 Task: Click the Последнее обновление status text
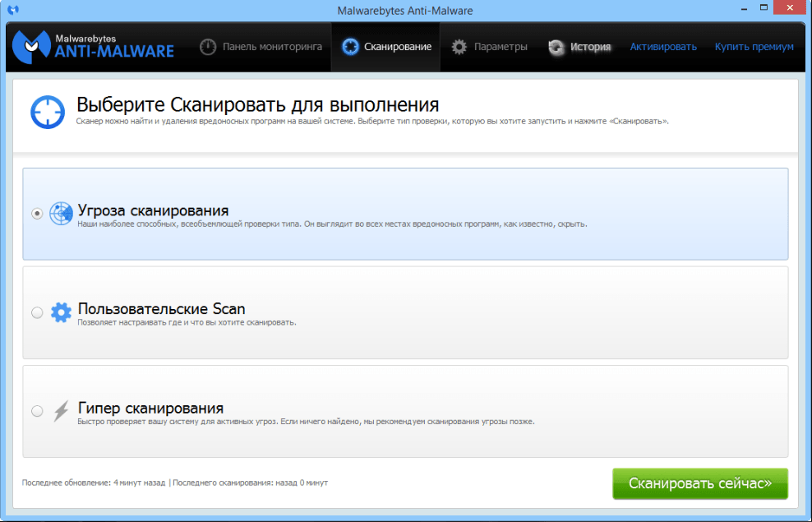(94, 483)
